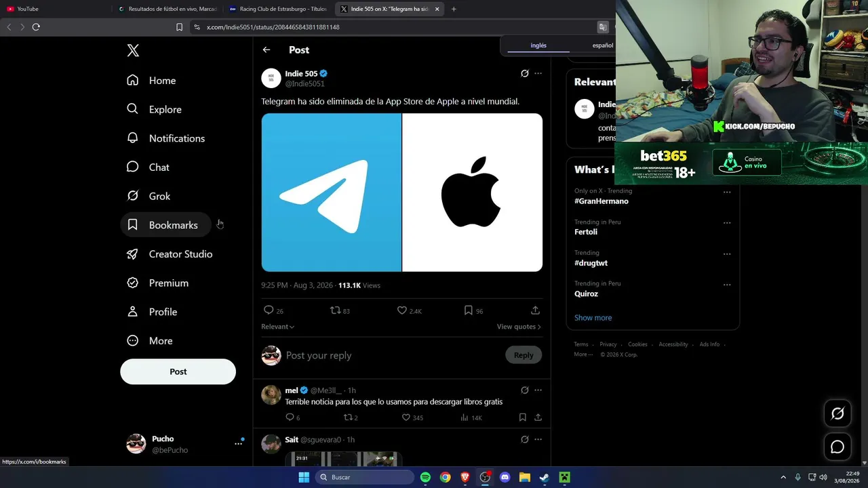Open the browser translate icon
The image size is (868, 488).
point(602,27)
